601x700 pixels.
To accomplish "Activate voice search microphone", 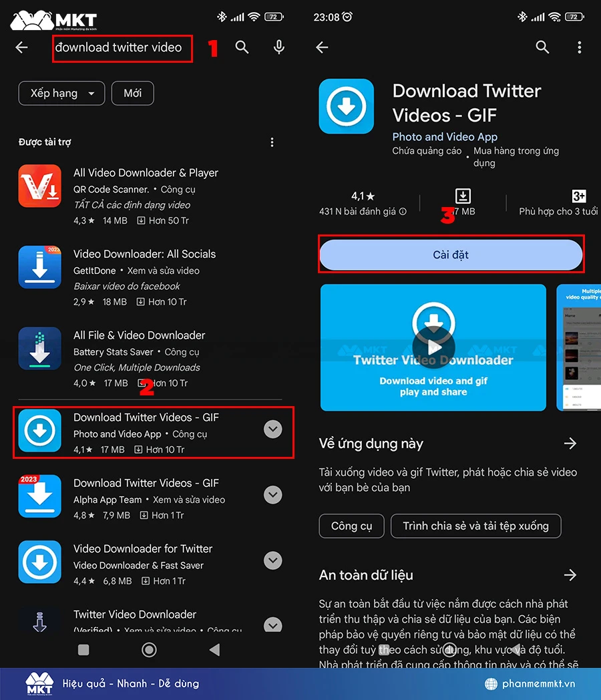I will (279, 47).
